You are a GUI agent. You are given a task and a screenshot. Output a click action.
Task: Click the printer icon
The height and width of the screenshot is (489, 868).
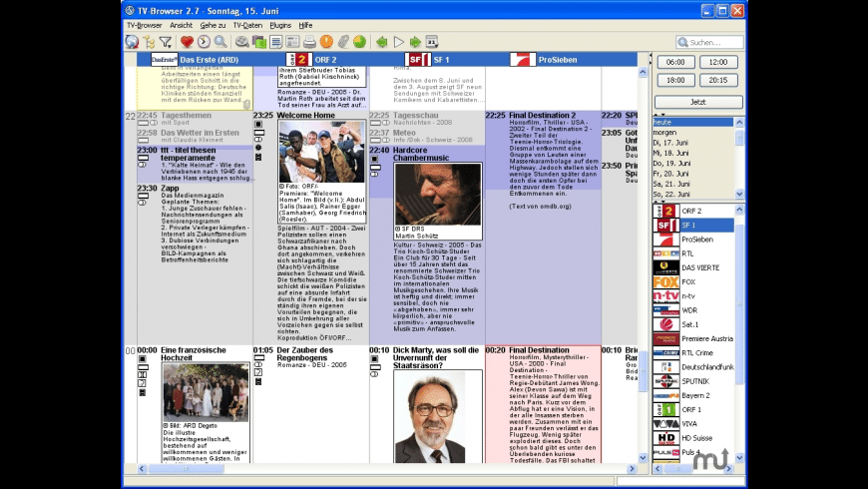point(309,42)
